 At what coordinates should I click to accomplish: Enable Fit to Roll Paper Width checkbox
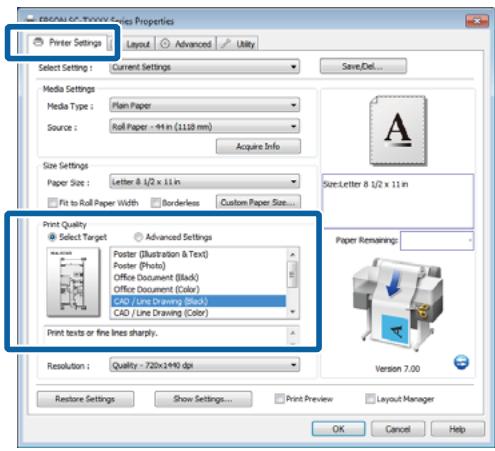(x=52, y=203)
